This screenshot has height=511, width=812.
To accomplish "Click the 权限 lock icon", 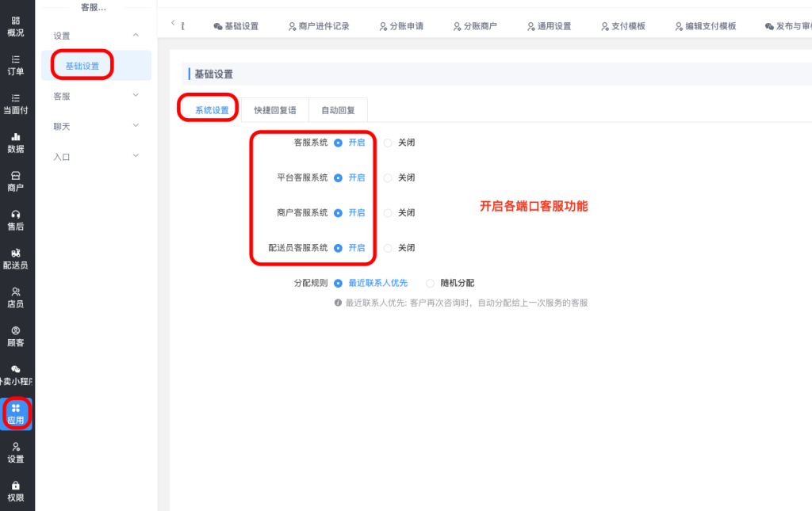I will (x=16, y=485).
